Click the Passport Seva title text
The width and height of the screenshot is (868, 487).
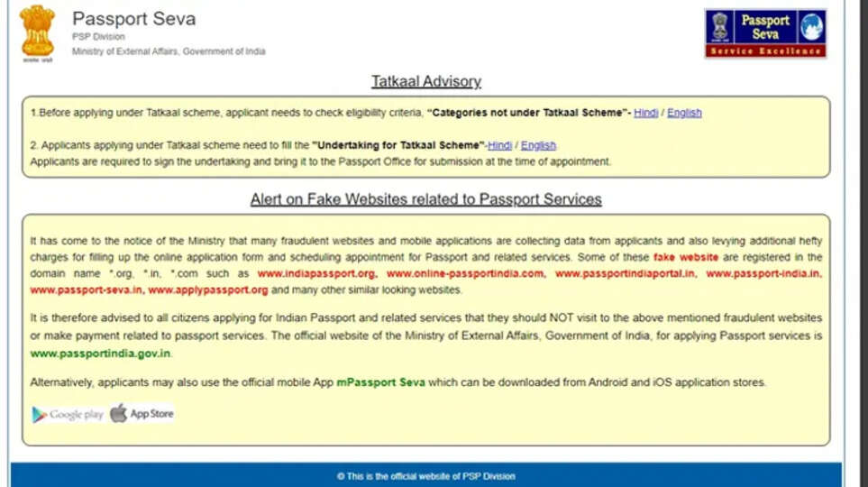pos(134,19)
